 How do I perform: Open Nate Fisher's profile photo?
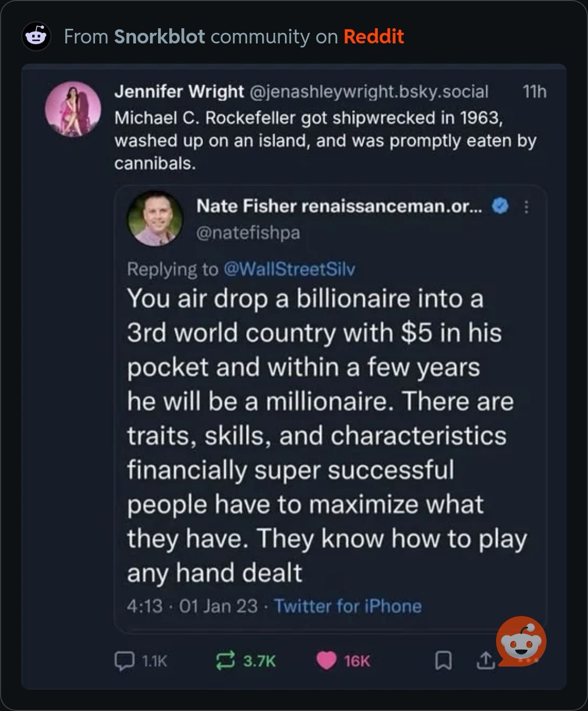coord(155,218)
